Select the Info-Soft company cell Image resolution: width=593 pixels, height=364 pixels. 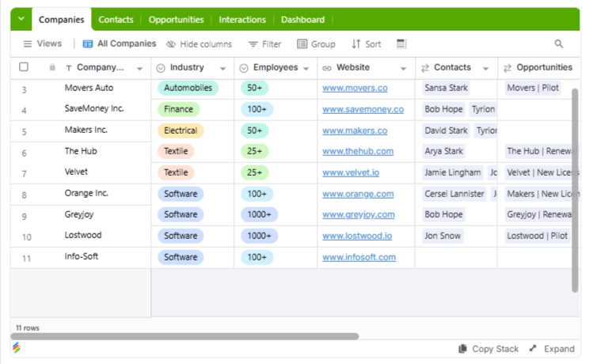(x=82, y=256)
